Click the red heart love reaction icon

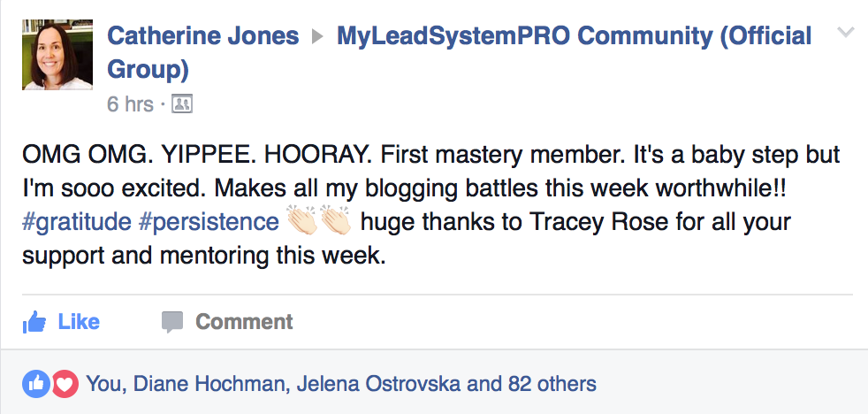pyautogui.click(x=65, y=384)
